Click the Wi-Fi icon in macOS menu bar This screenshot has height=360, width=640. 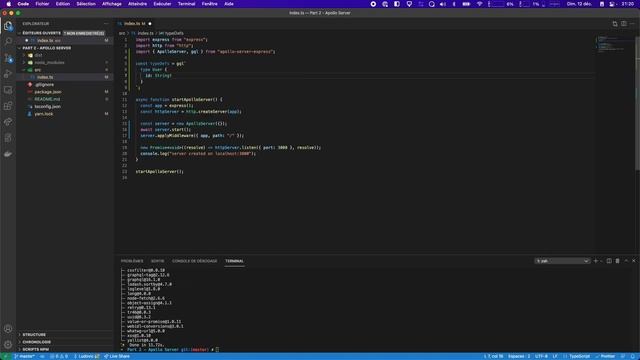pos(480,4)
